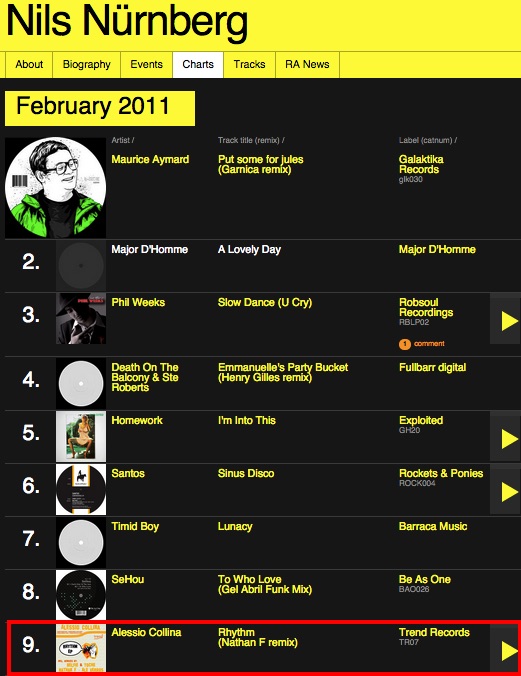Open To Who Love Gel Abril track link

(265, 584)
